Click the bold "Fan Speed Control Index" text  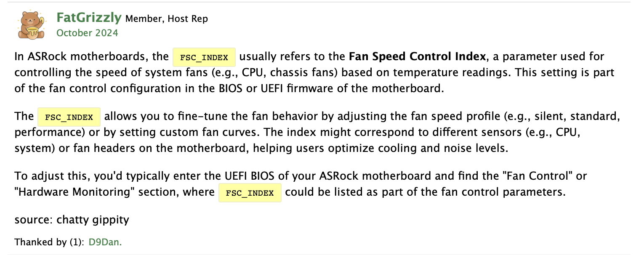(x=417, y=56)
